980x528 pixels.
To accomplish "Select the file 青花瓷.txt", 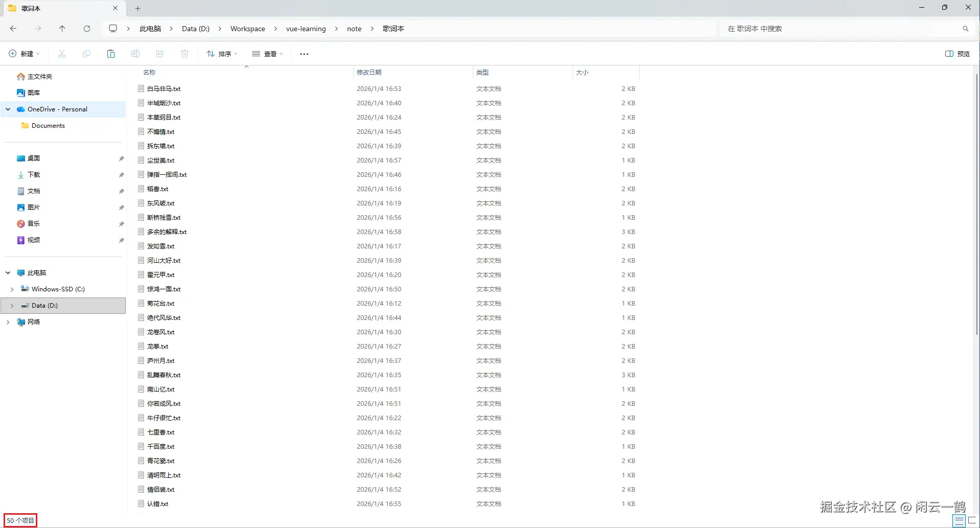I will (x=161, y=461).
